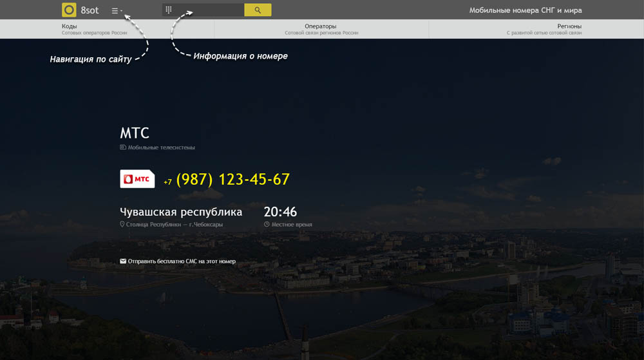Click the local time 20:46
The image size is (644, 360).
pos(280,212)
